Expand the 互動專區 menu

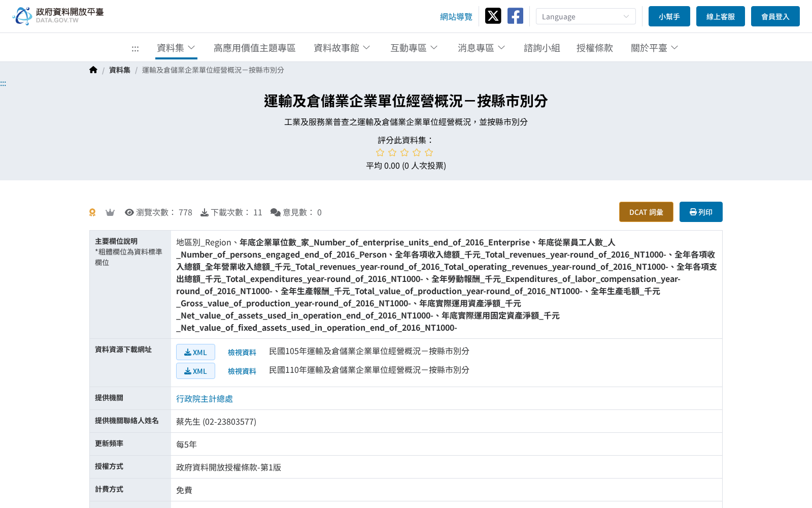[414, 48]
